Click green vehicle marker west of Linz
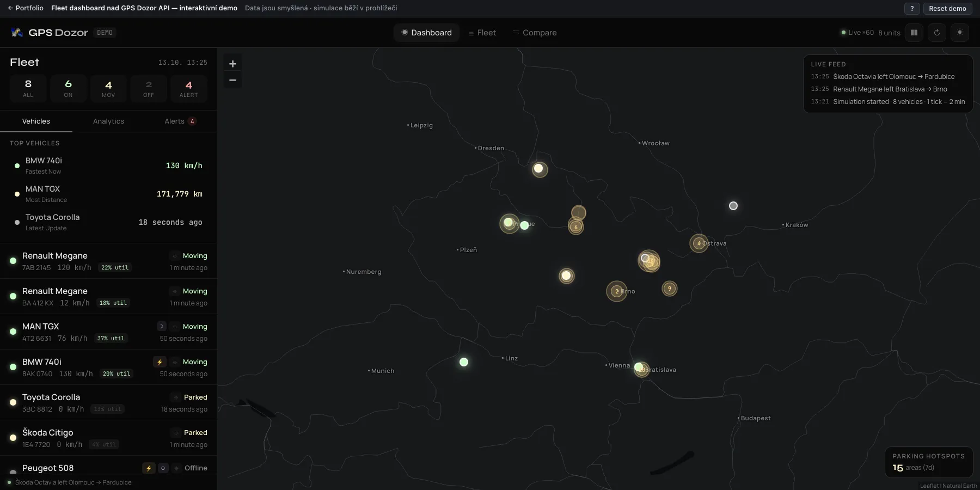 464,362
